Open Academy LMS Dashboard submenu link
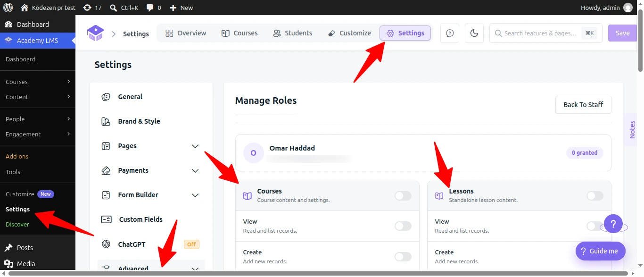This screenshot has width=644, height=277. point(21,59)
